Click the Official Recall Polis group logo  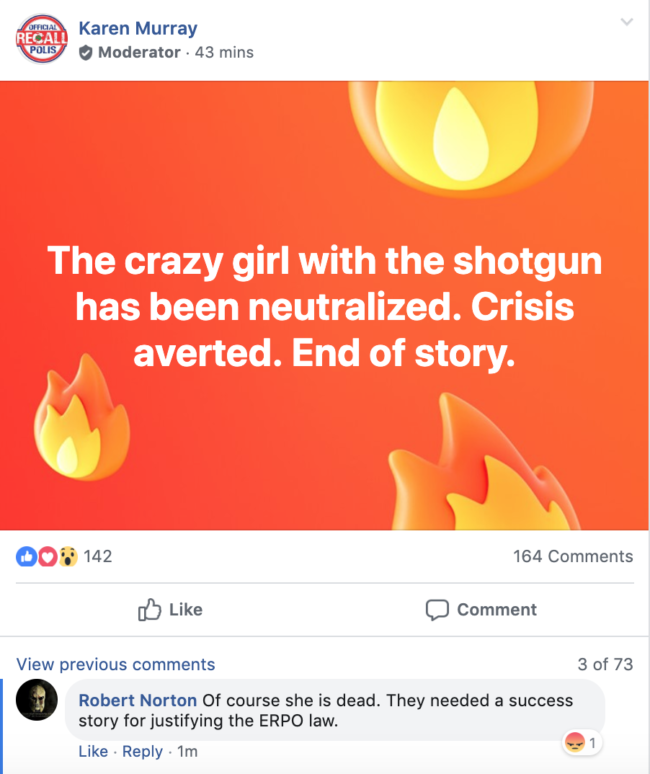tap(41, 39)
